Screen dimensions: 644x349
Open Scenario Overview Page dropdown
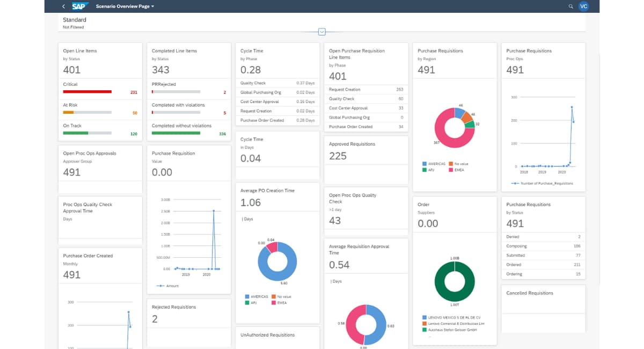click(125, 6)
